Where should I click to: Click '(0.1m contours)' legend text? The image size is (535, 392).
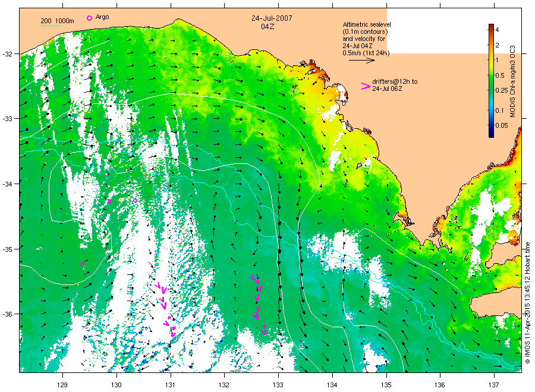365,31
